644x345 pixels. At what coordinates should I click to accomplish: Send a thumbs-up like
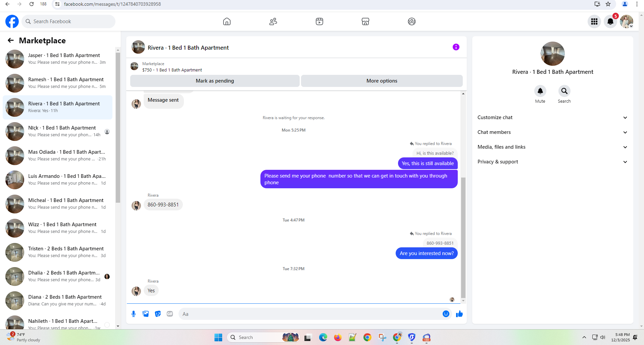tap(459, 314)
